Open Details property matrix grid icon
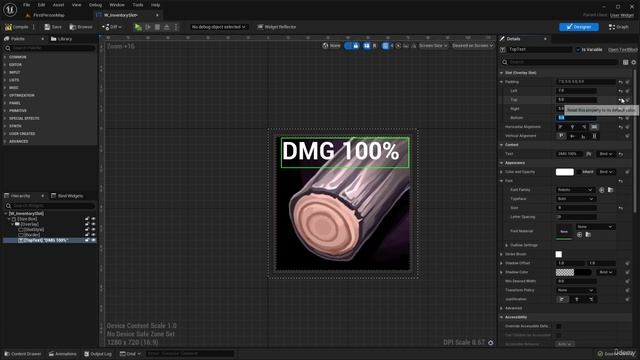The image size is (640, 360). 625,62
